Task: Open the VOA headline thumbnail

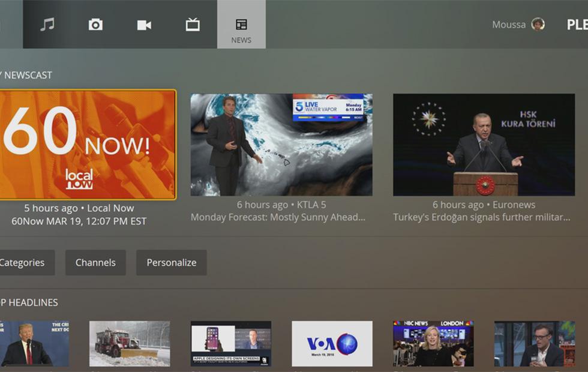Action: (332, 343)
